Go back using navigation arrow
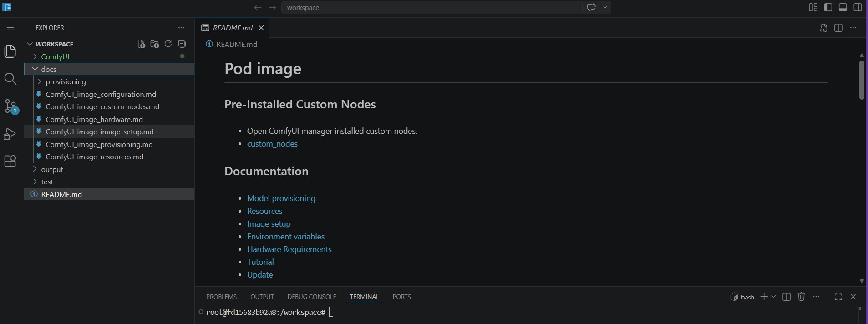The width and height of the screenshot is (868, 324). tap(258, 8)
